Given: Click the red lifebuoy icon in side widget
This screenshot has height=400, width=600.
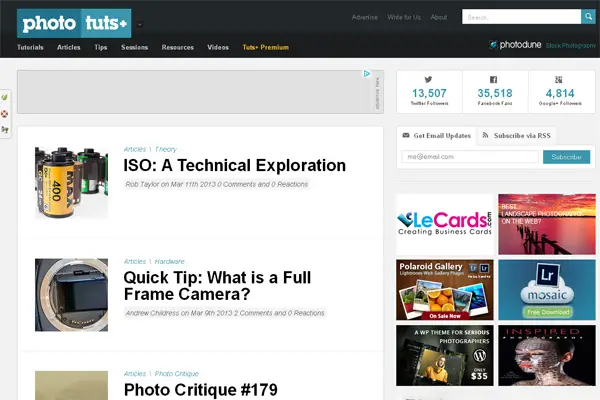Looking at the screenshot, I should (x=5, y=114).
